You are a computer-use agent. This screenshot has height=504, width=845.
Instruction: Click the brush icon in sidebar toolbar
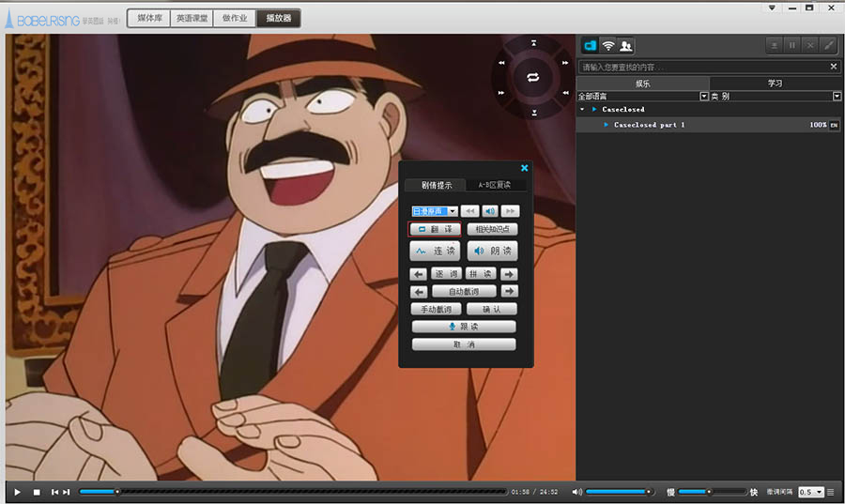[x=828, y=46]
